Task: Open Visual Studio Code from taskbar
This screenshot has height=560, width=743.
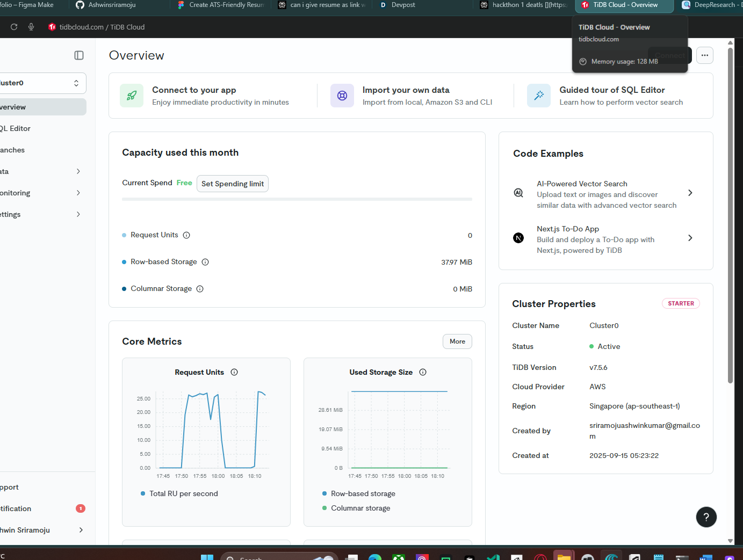Action: (493, 558)
